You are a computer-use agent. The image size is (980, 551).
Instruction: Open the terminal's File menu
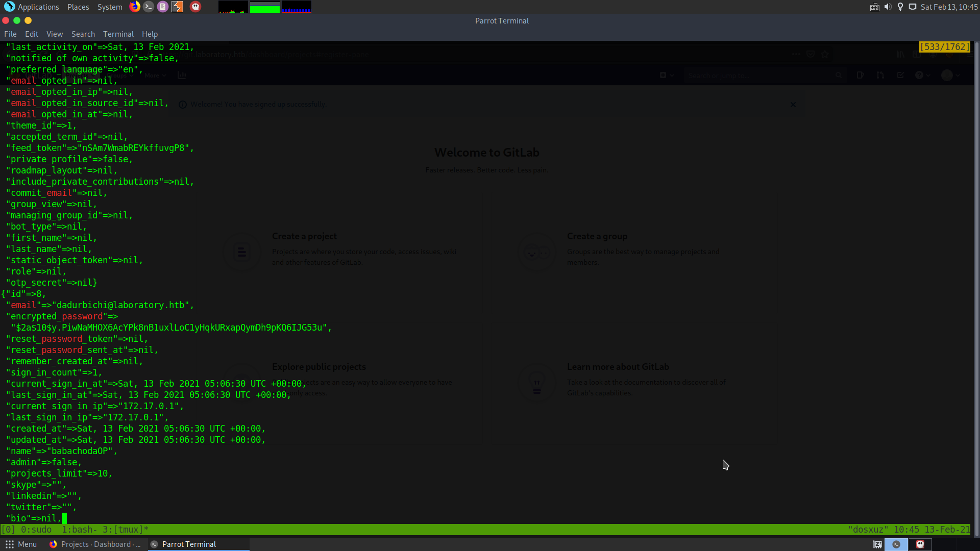[10, 34]
